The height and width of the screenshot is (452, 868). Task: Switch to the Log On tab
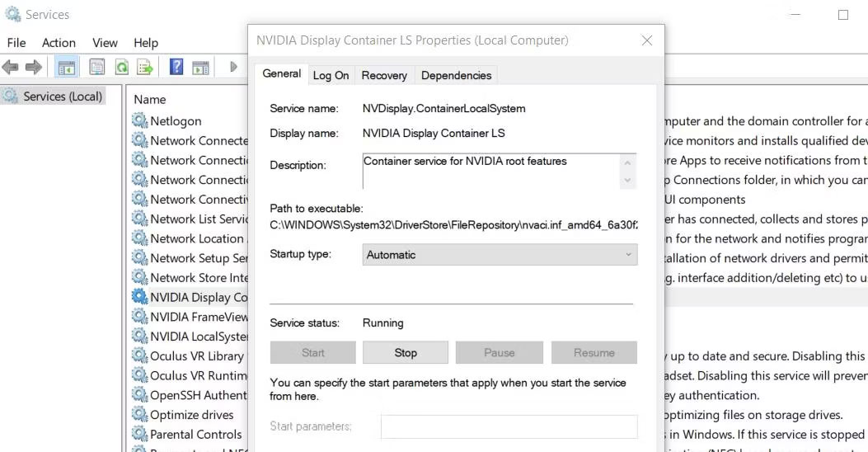point(331,75)
